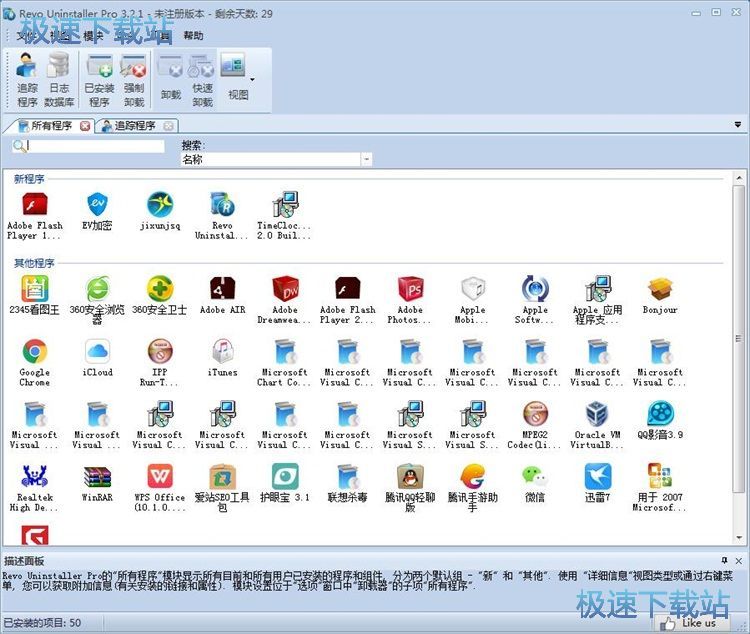The width and height of the screenshot is (750, 634).
Task: Click the Like us button
Action: click(x=692, y=623)
